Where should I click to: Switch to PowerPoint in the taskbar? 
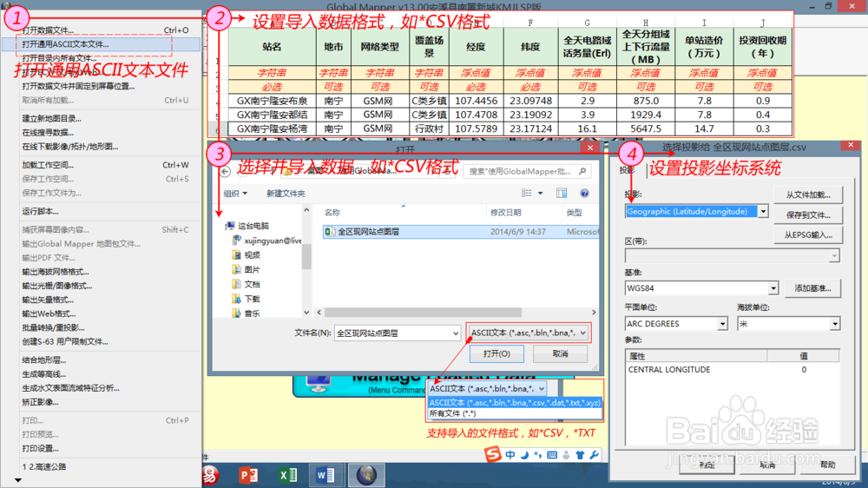248,475
